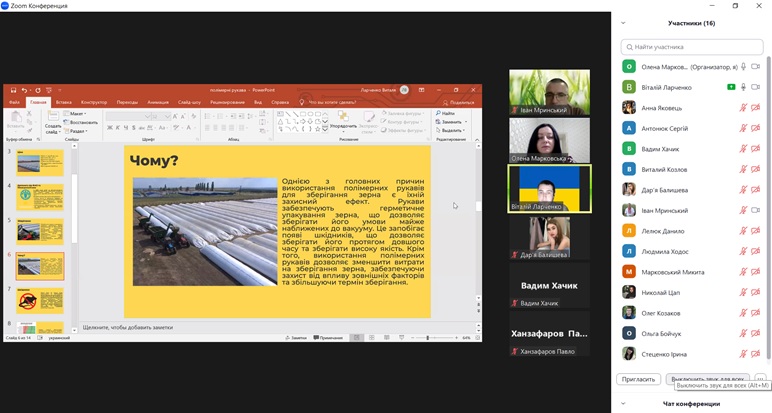Viewport: 772px width, 413px height.
Task: Toggle camera of Іван Мринський in list
Action: 755,210
